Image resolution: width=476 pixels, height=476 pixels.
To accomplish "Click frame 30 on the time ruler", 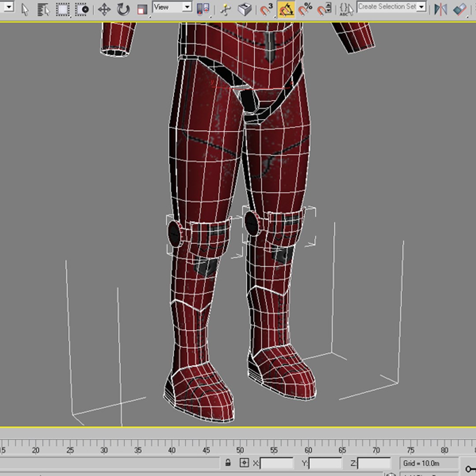I will click(104, 450).
